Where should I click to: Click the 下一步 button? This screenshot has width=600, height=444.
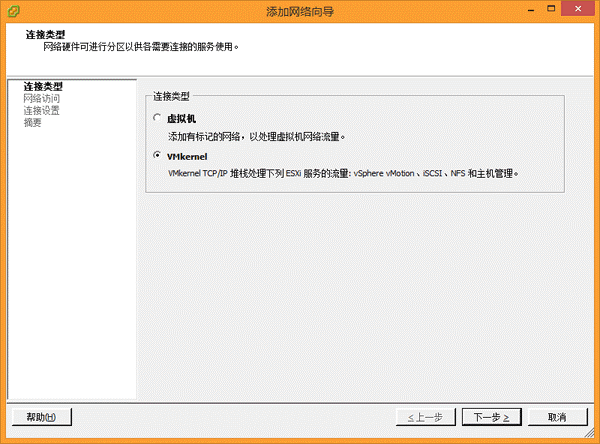coord(492,417)
